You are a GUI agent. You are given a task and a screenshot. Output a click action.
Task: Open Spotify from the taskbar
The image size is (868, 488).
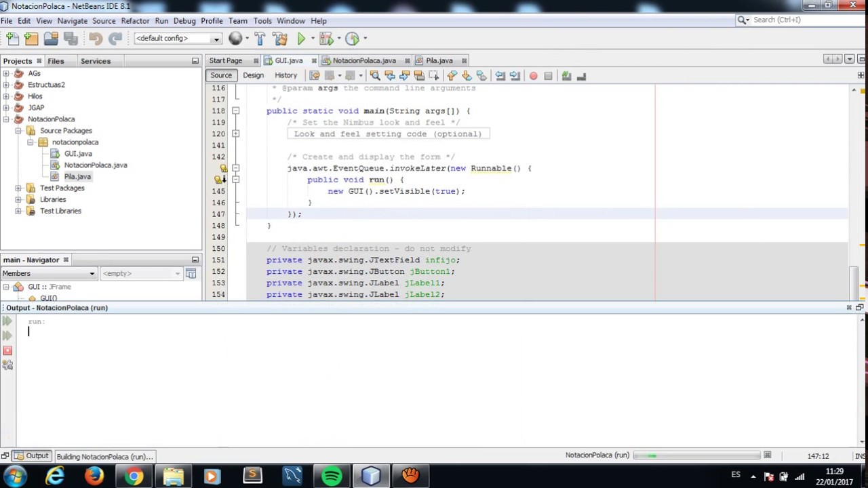pyautogui.click(x=332, y=476)
